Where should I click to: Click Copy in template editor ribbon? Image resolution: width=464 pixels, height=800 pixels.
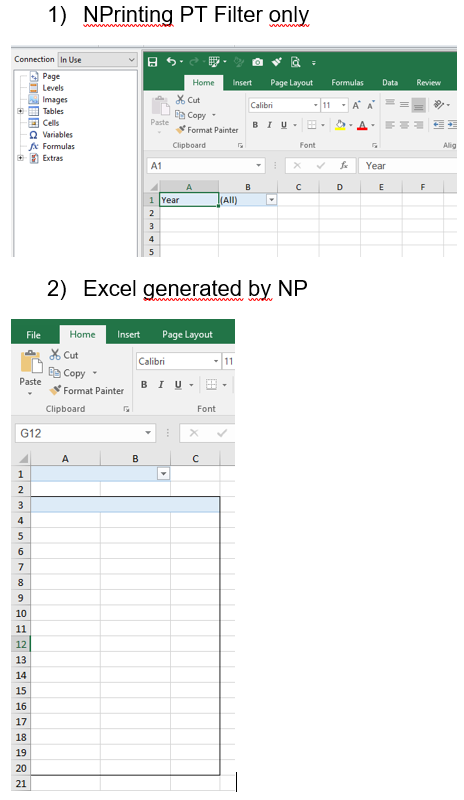click(x=191, y=115)
